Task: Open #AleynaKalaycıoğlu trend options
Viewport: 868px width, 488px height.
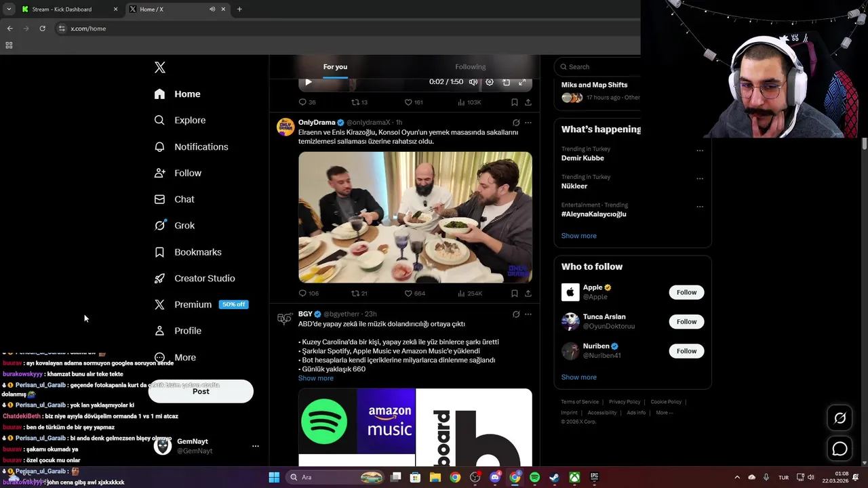Action: pyautogui.click(x=700, y=207)
